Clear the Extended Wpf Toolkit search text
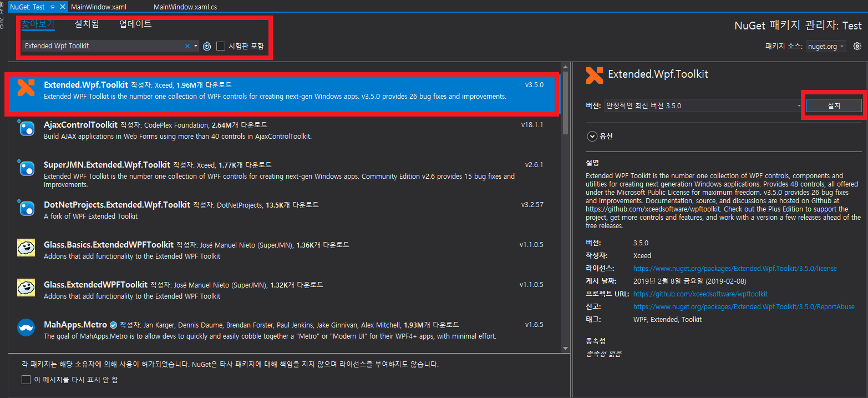This screenshot has width=868, height=398. tap(187, 46)
